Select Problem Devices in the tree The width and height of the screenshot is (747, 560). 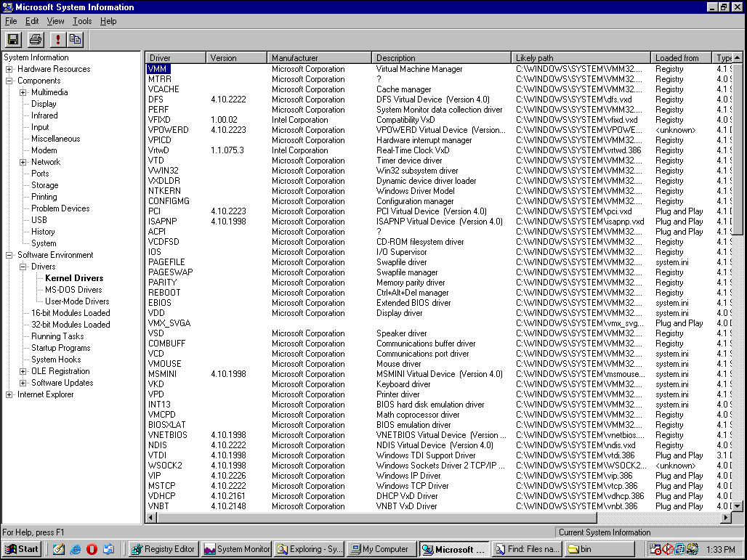pos(60,208)
